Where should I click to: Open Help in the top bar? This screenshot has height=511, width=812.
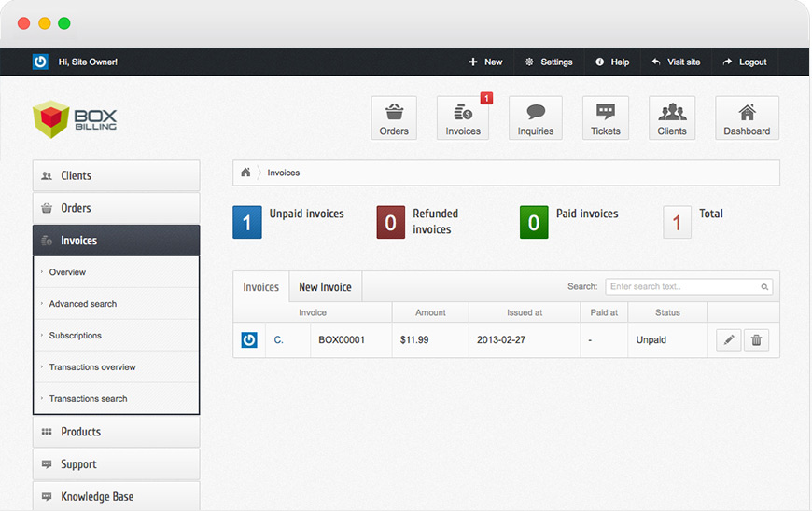click(x=612, y=62)
